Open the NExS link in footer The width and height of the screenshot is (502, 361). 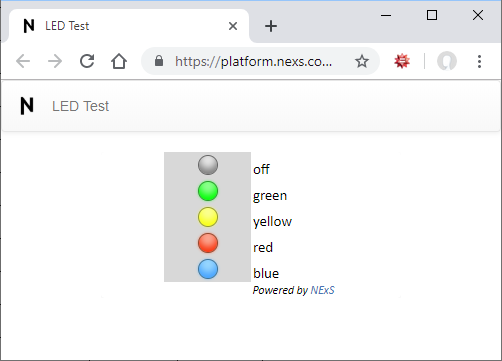322,290
